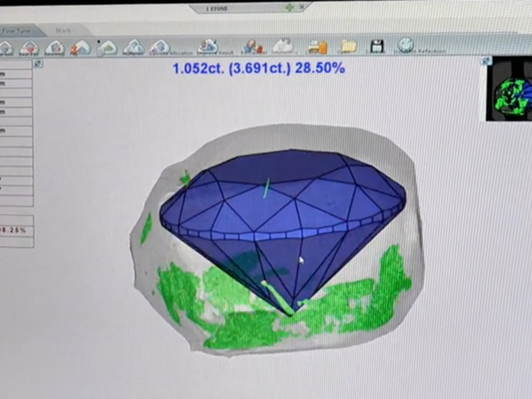Save with the floppy disk icon

click(376, 46)
